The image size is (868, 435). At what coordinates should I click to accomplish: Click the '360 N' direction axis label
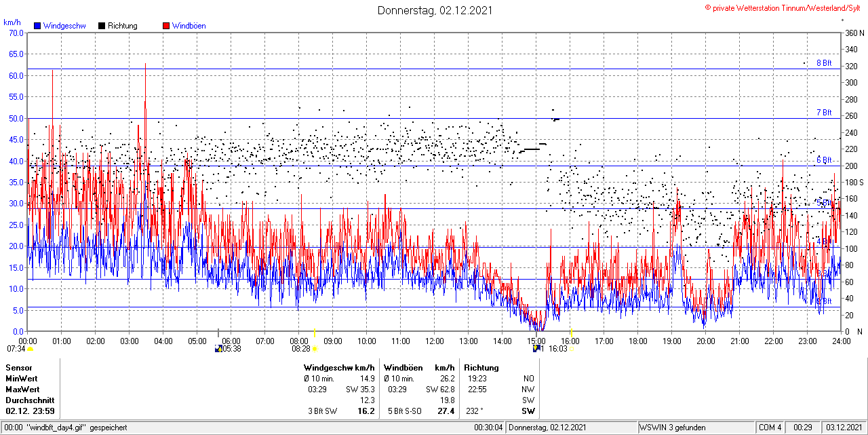854,33
